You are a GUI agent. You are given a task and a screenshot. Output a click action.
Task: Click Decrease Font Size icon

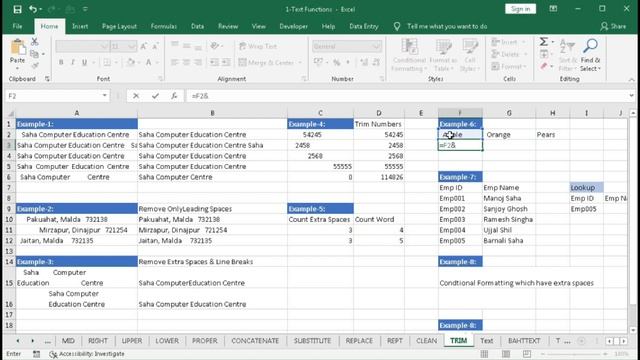[x=155, y=47]
